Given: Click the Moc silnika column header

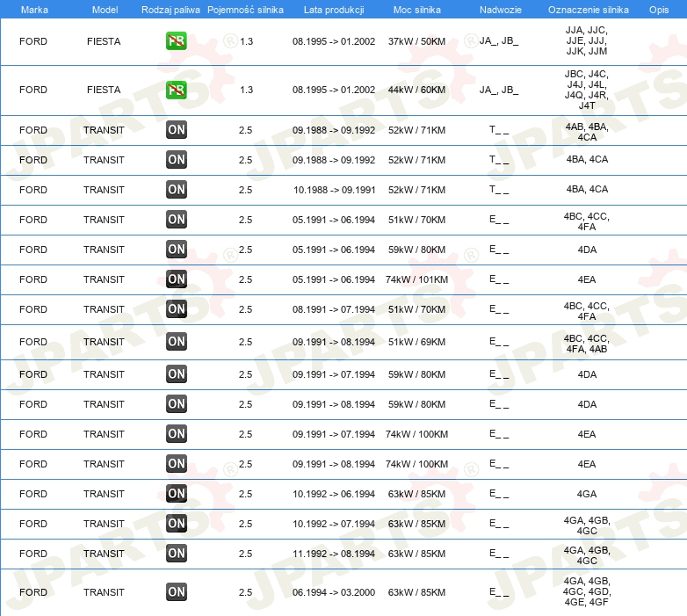Looking at the screenshot, I should [x=416, y=10].
